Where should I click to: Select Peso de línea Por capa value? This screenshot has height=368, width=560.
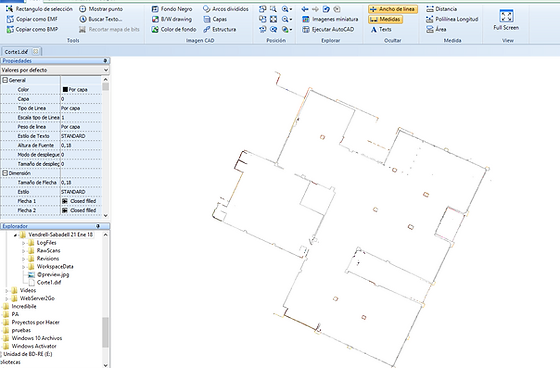click(x=81, y=127)
